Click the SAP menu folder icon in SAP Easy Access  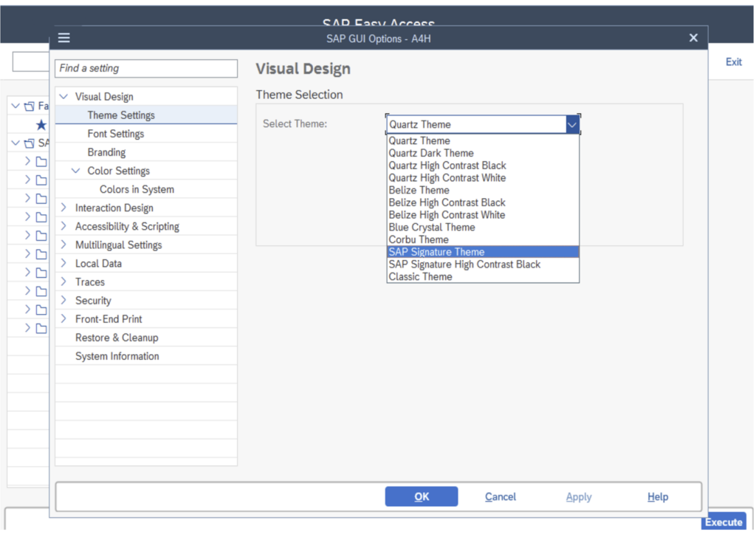click(30, 143)
